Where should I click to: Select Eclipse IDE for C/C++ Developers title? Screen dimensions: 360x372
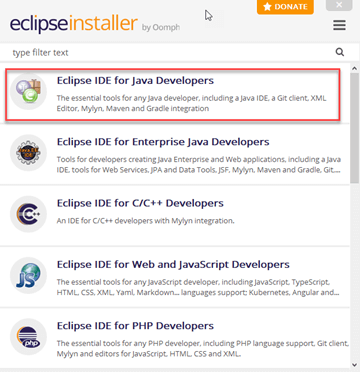pos(140,203)
